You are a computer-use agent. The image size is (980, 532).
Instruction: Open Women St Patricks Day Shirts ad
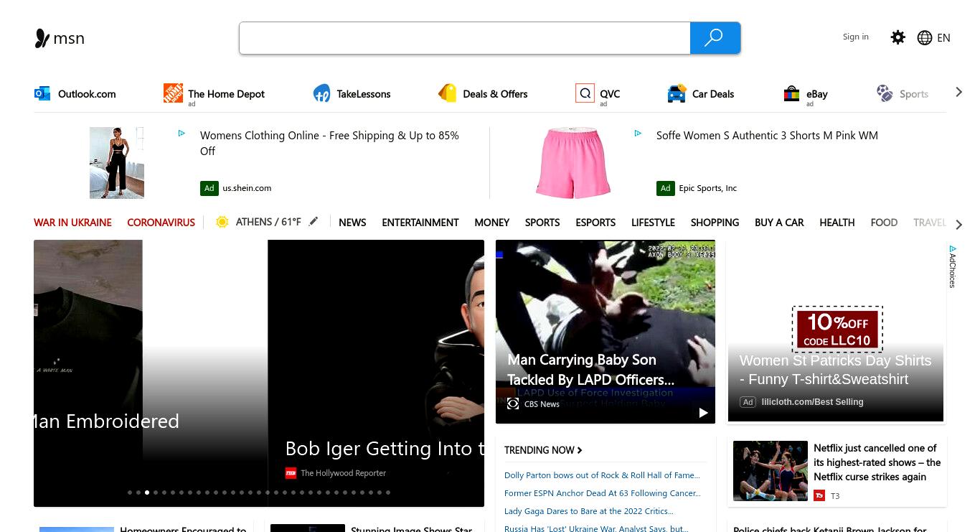(836, 370)
